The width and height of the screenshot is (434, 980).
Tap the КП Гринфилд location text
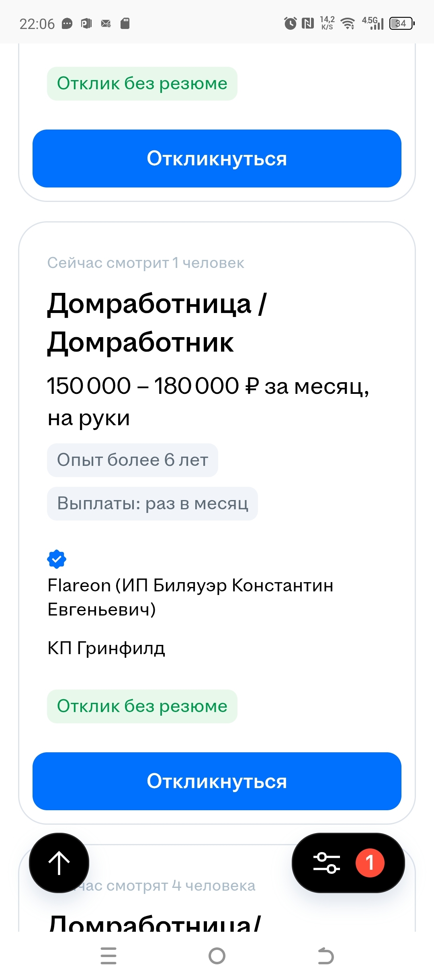click(x=106, y=648)
